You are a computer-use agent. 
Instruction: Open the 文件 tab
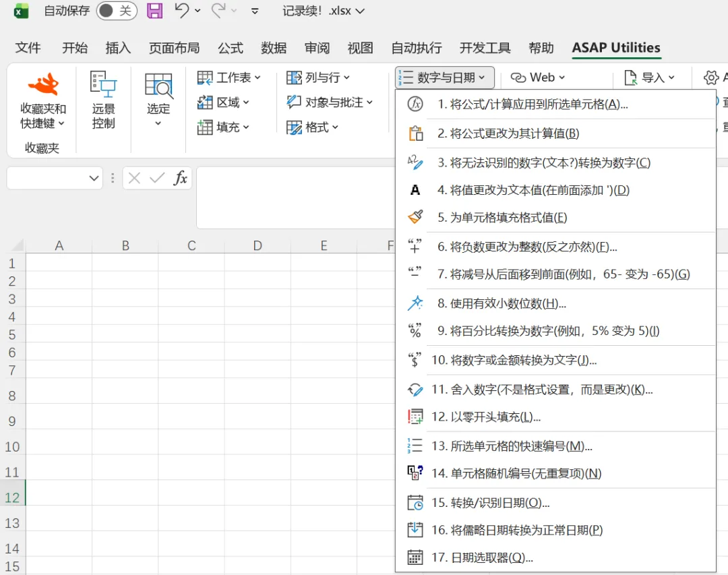(x=28, y=48)
